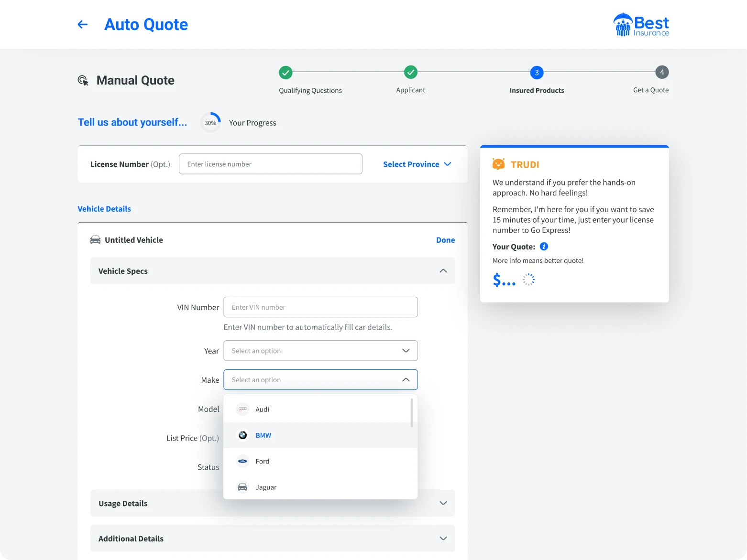
Task: Click the Auto Quote page title
Action: pyautogui.click(x=146, y=24)
